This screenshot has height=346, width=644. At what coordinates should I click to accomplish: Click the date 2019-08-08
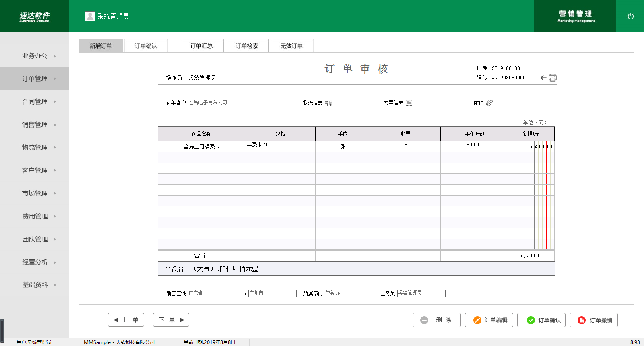click(506, 68)
